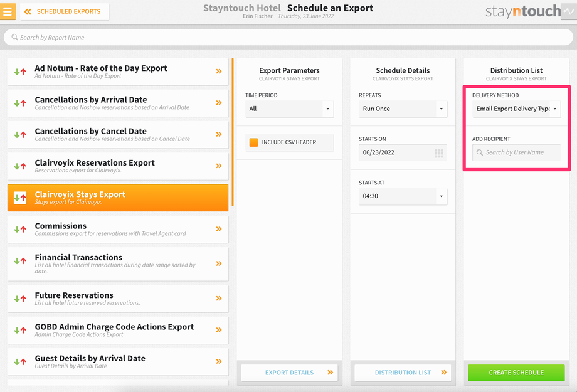Viewport: 577px width, 392px height.
Task: Click the Starts On date field
Action: click(x=403, y=152)
